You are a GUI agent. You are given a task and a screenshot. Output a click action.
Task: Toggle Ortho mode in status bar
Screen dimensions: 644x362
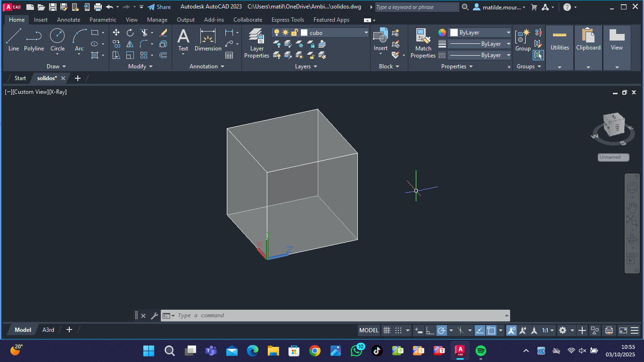pyautogui.click(x=430, y=330)
